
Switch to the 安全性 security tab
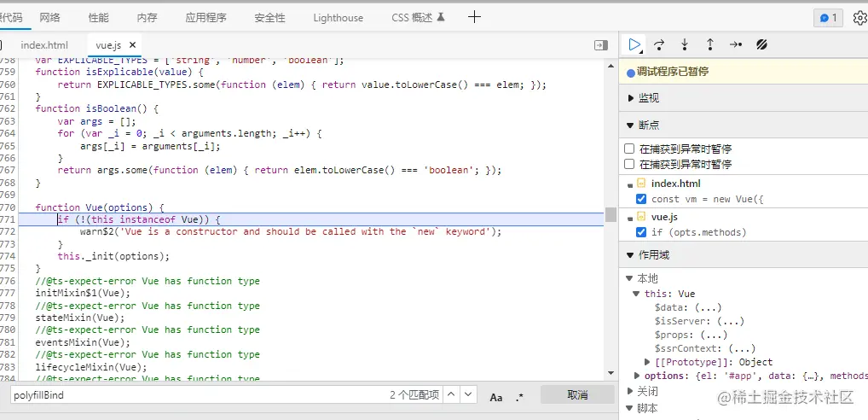click(x=269, y=18)
